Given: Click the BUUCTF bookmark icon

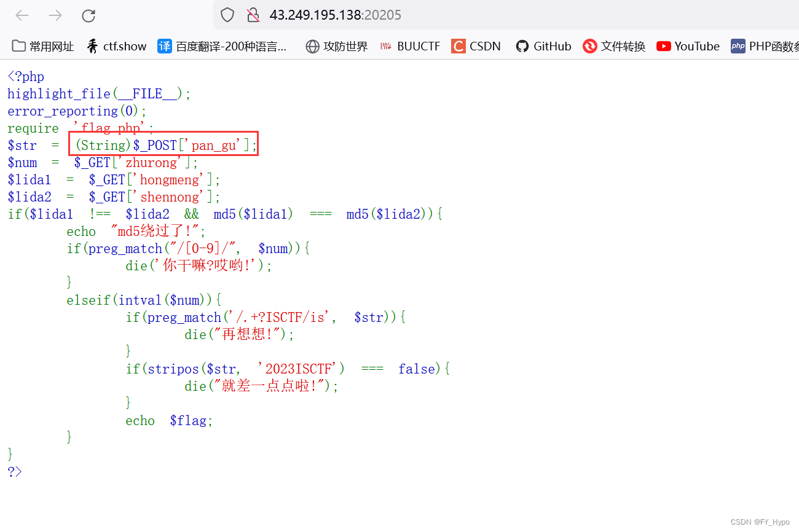Looking at the screenshot, I should click(386, 45).
